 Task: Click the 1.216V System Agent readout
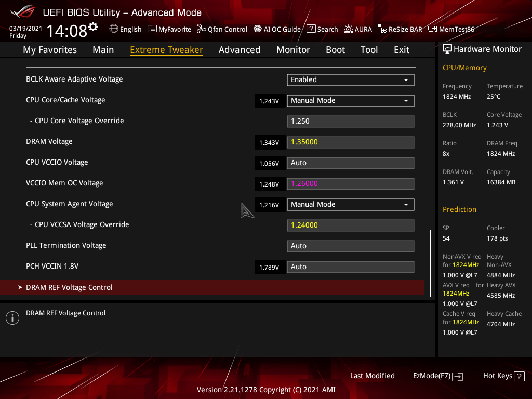(x=269, y=205)
